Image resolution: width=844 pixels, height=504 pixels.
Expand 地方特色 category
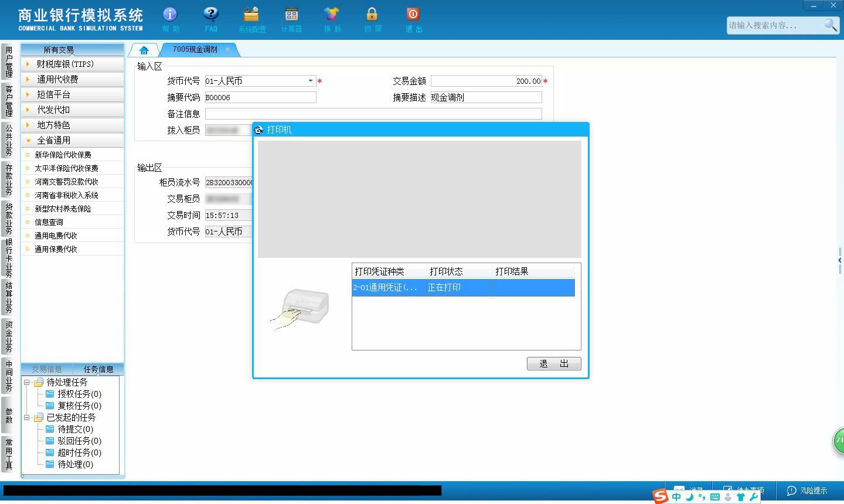pyautogui.click(x=72, y=125)
